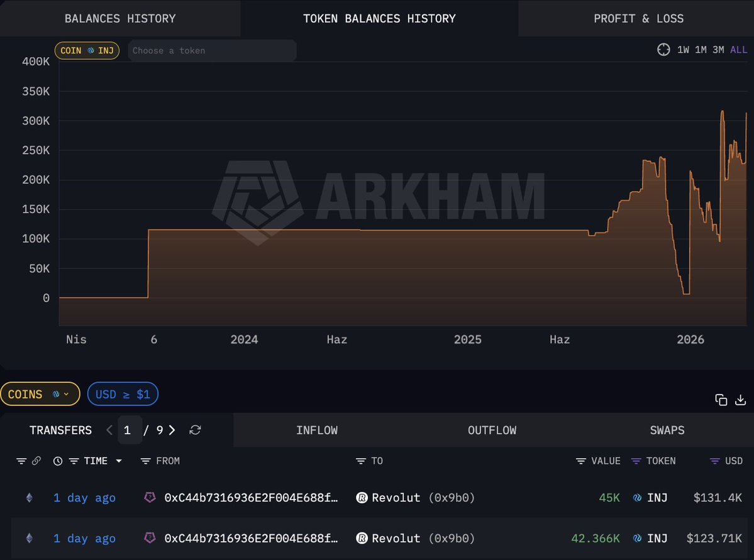The width and height of the screenshot is (754, 560).
Task: Refresh the transfers list
Action: 195,431
